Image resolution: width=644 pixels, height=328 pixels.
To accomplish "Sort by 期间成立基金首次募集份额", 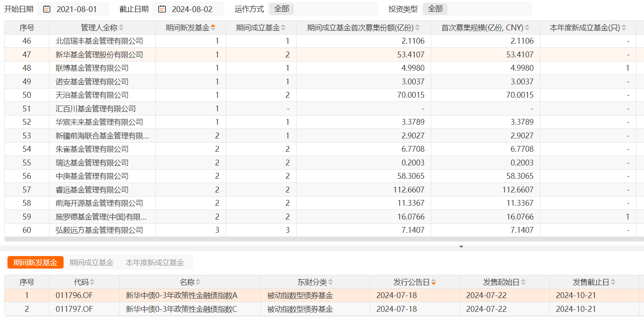I will pyautogui.click(x=418, y=27).
